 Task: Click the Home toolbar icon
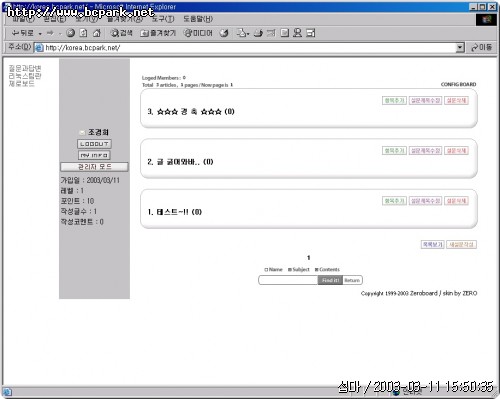(x=97, y=33)
